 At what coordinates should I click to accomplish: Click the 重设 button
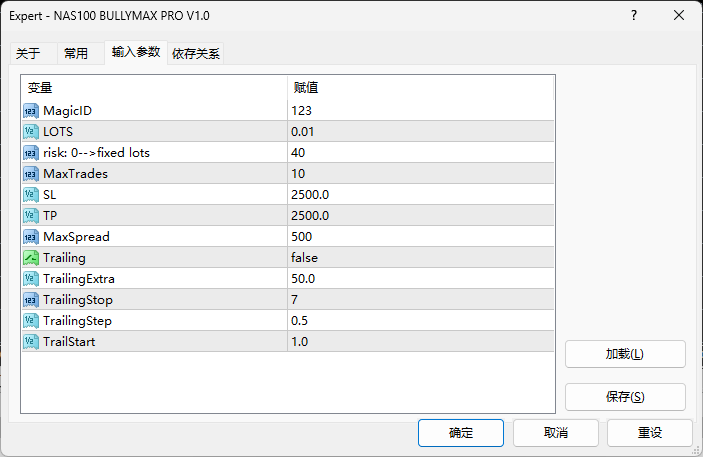[650, 433]
